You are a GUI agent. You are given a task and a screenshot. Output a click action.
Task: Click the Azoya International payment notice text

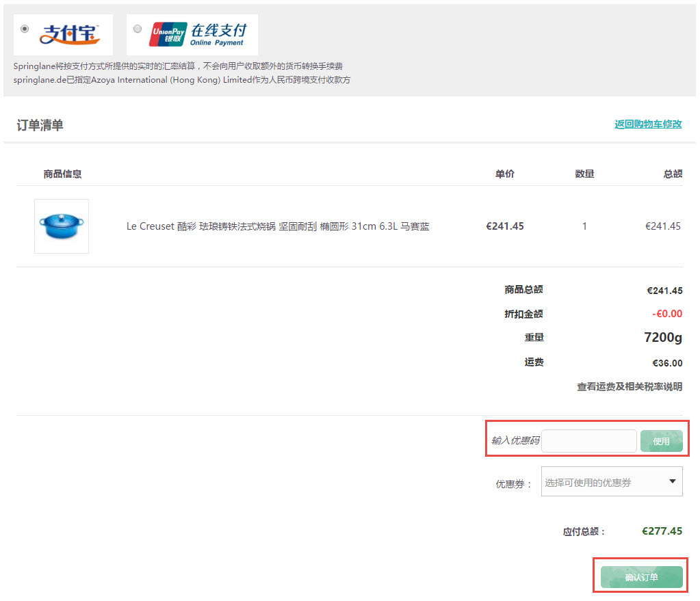pos(182,80)
